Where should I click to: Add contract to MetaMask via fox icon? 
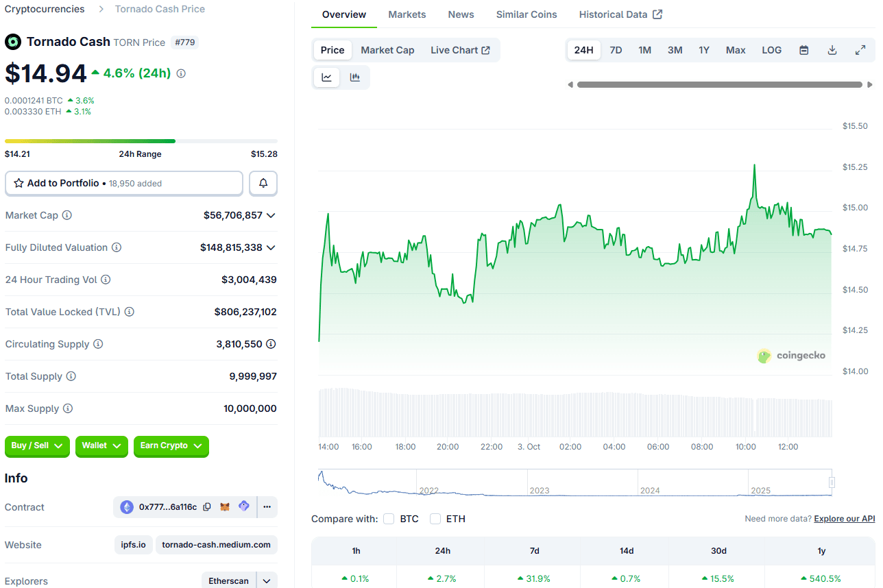coord(225,506)
